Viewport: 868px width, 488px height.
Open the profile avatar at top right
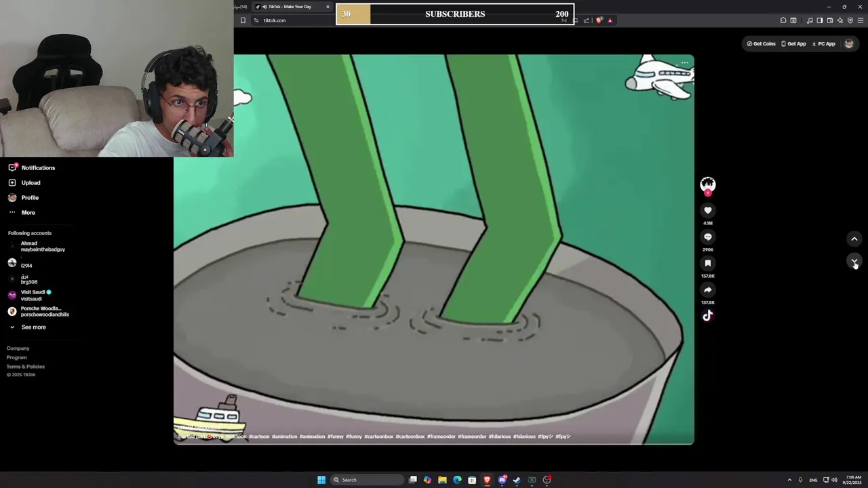848,43
